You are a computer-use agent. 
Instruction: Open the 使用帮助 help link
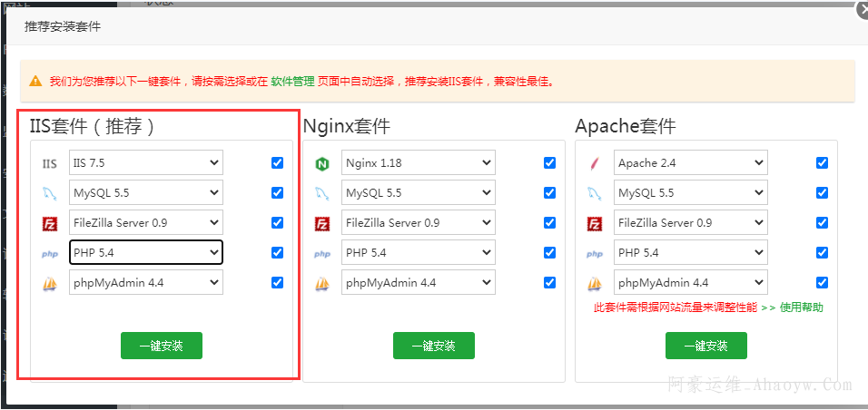pyautogui.click(x=800, y=307)
